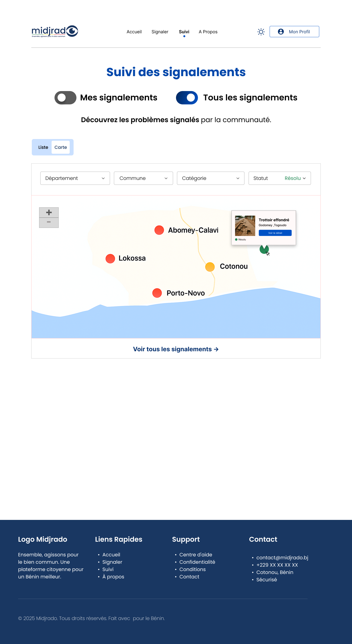Open the Département dropdown
The width and height of the screenshot is (352, 644).
click(75, 178)
